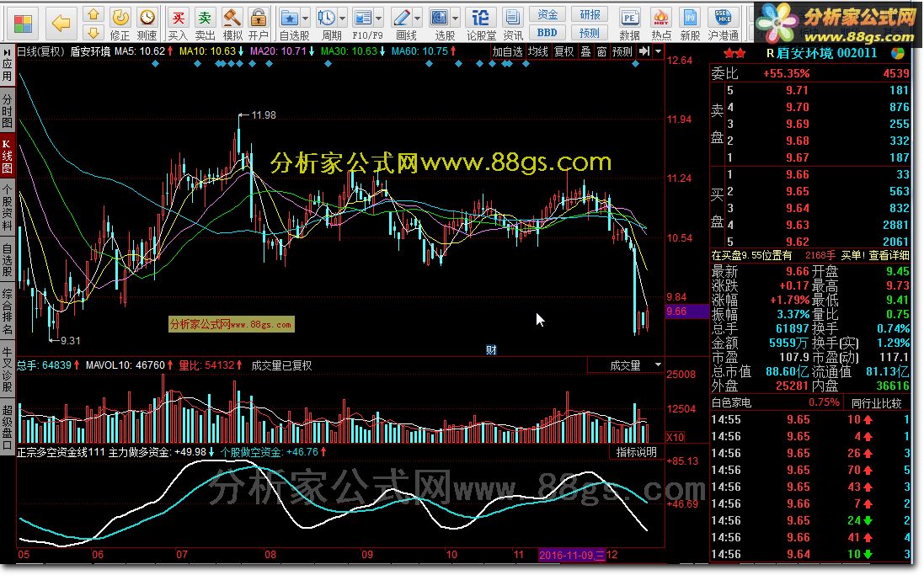The width and height of the screenshot is (924, 575).
Task: Expand the 周期 period dropdown arrow
Action: 342,18
